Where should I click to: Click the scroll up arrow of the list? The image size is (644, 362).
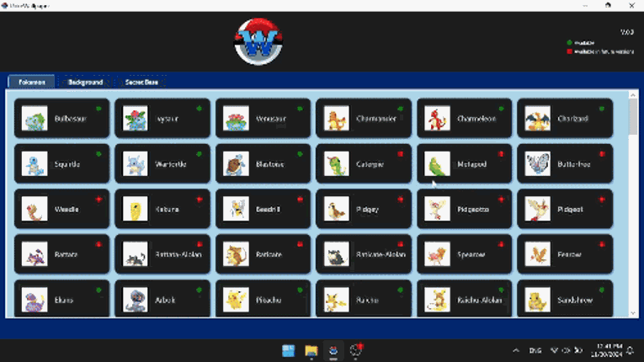pos(633,95)
